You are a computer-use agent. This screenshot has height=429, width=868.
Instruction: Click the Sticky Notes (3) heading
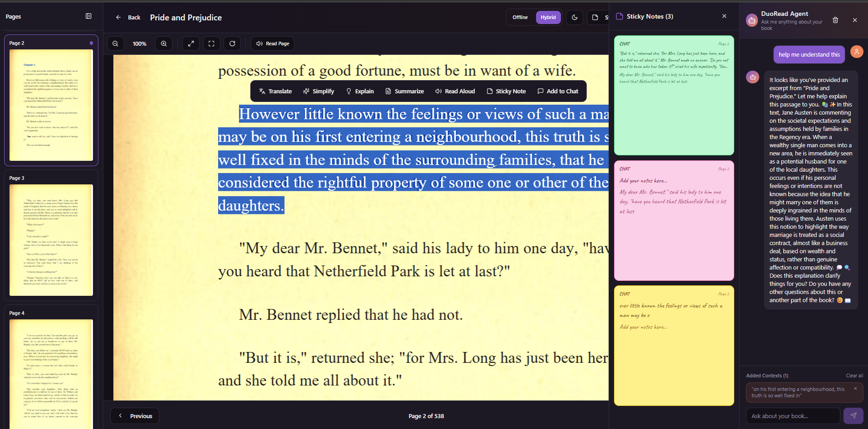coord(650,16)
